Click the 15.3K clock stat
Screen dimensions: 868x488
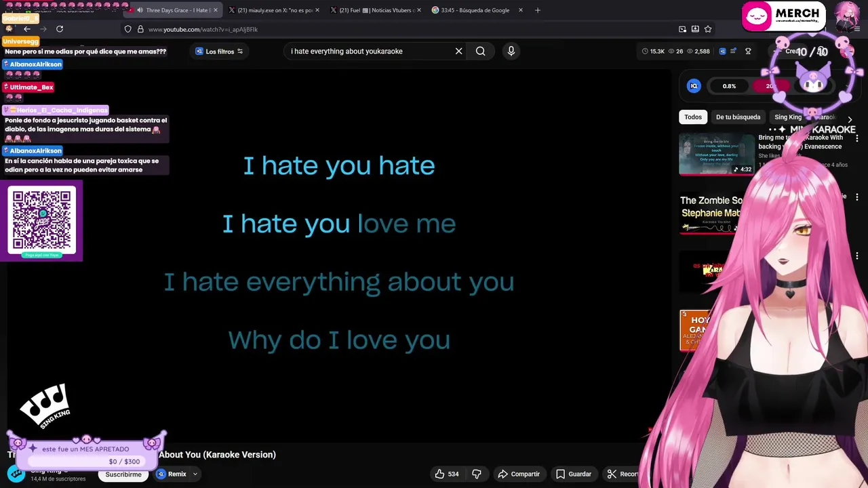click(653, 52)
